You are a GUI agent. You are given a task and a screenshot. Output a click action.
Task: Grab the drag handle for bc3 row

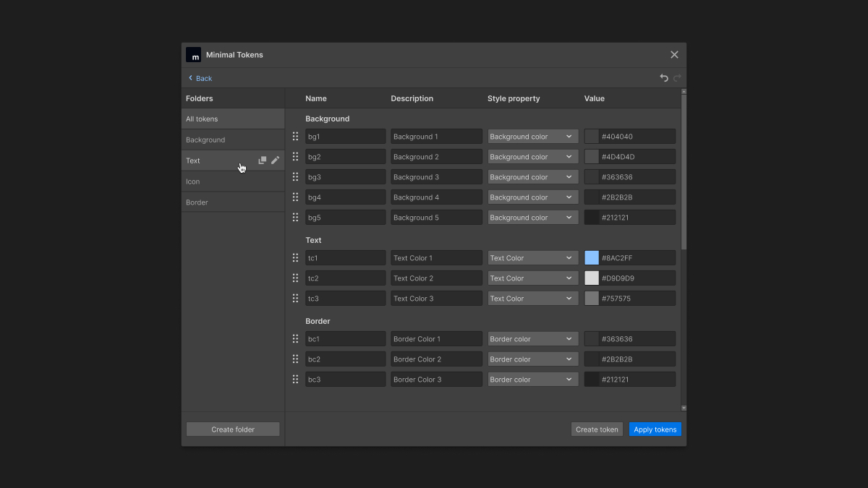pos(295,380)
